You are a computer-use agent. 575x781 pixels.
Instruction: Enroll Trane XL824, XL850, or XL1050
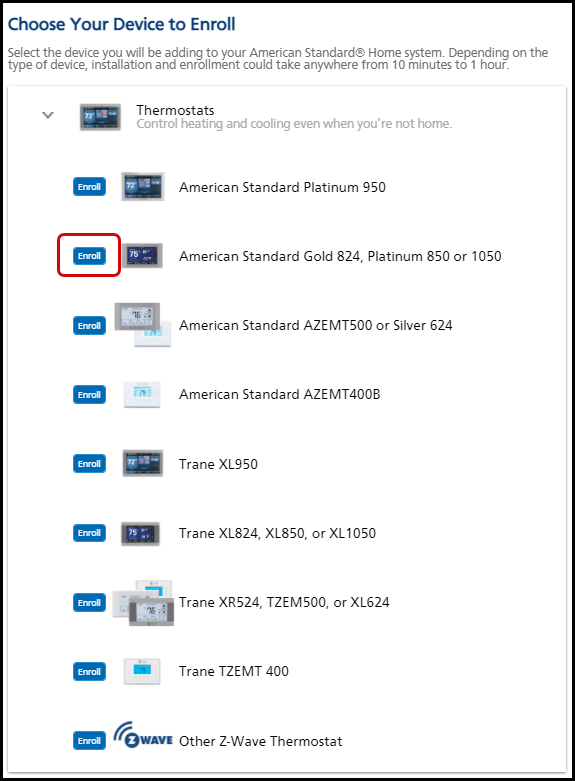pos(89,532)
